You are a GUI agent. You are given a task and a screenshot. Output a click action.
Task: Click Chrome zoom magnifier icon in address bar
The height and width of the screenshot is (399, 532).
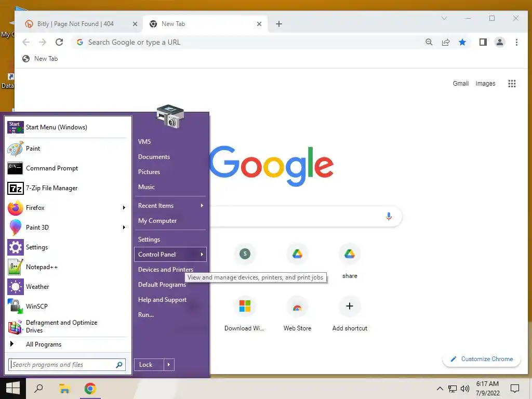click(x=429, y=42)
